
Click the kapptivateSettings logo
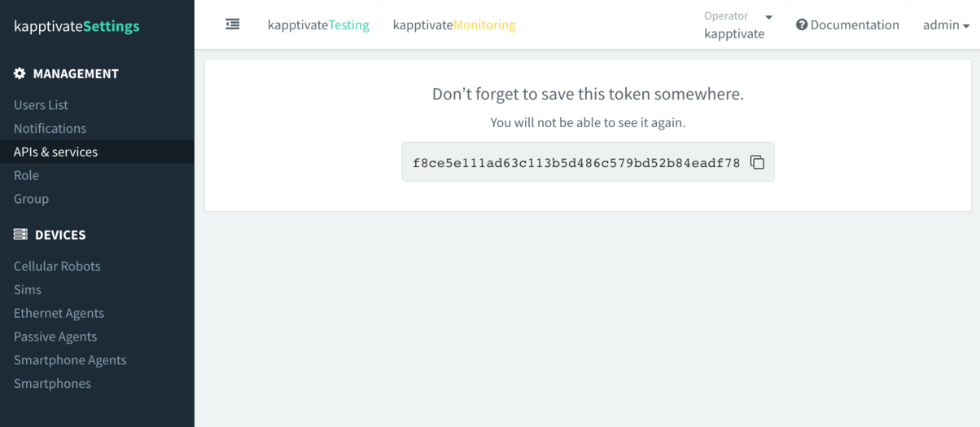pyautogui.click(x=77, y=26)
